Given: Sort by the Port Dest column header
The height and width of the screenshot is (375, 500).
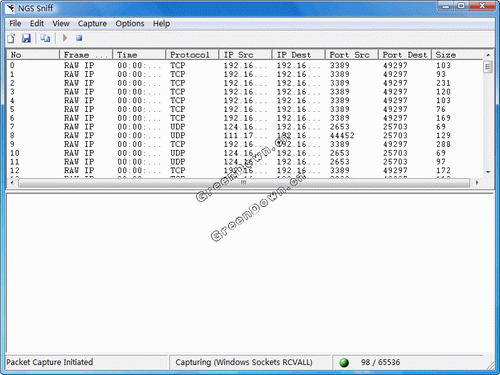Looking at the screenshot, I should pyautogui.click(x=405, y=55).
